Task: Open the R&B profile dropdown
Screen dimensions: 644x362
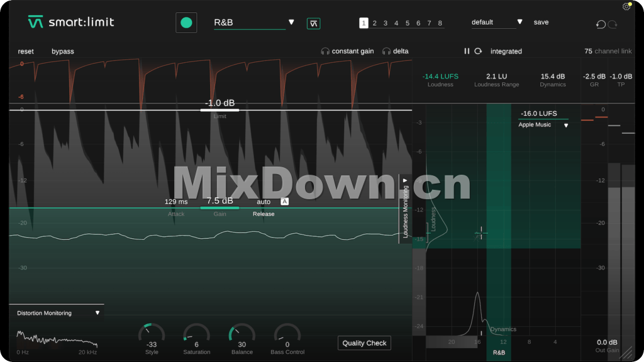Action: pyautogui.click(x=291, y=22)
